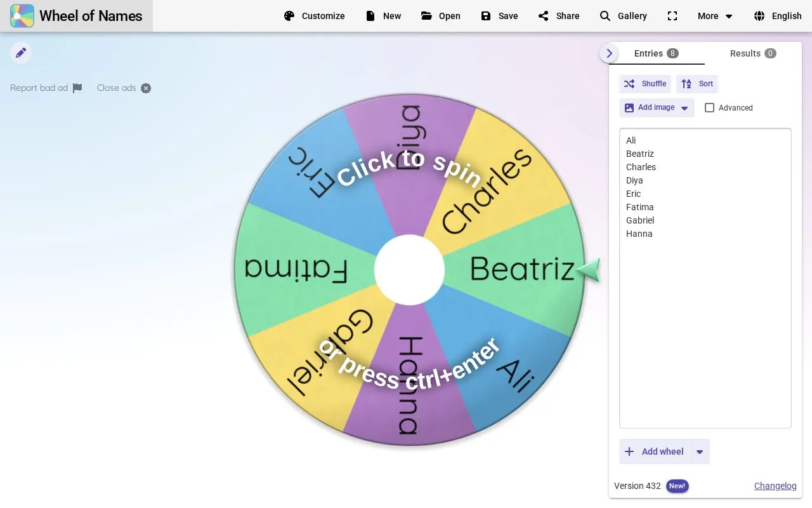Screen dimensions: 812x508
Task: Click the Beatriz line in entries list
Action: 640,154
